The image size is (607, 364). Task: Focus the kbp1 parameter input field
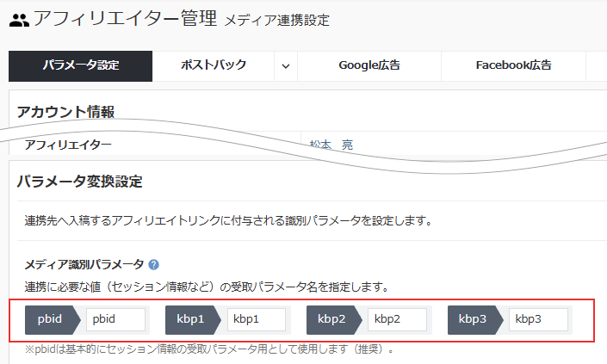[257, 319]
